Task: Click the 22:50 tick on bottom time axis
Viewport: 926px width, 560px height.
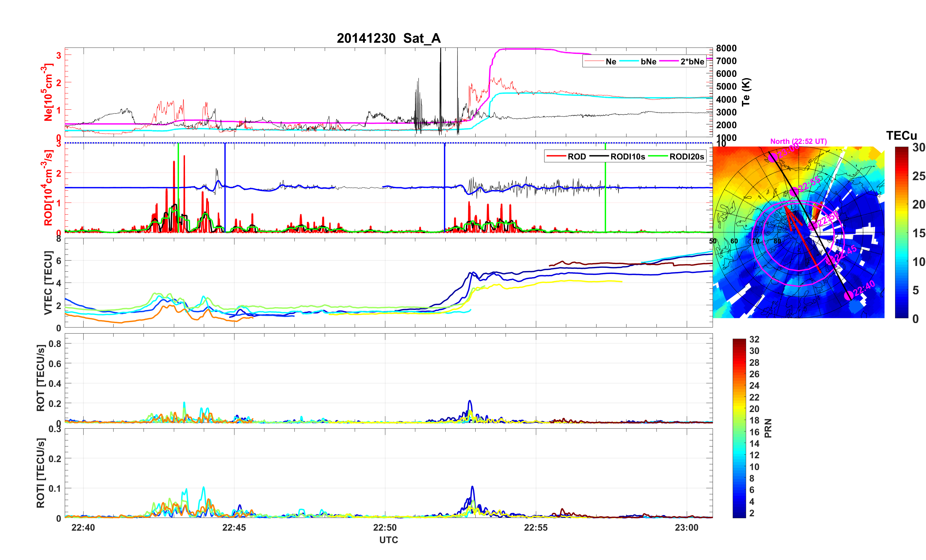Action: point(385,527)
